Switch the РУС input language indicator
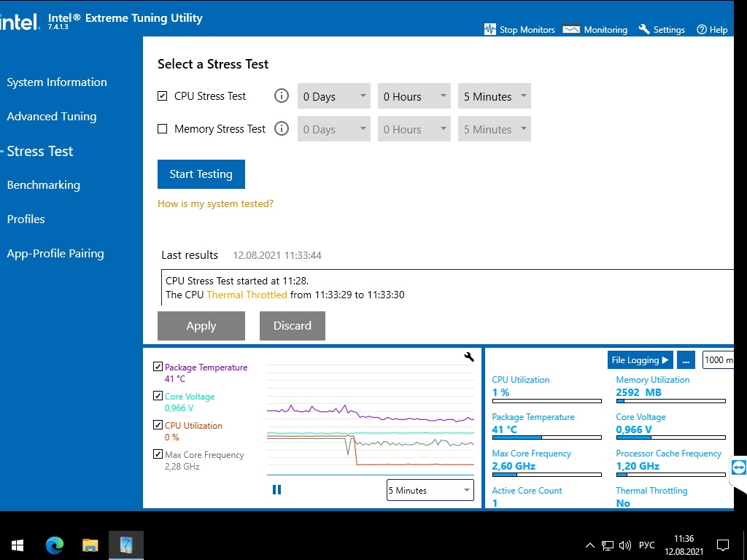This screenshot has width=747, height=560. point(646,545)
